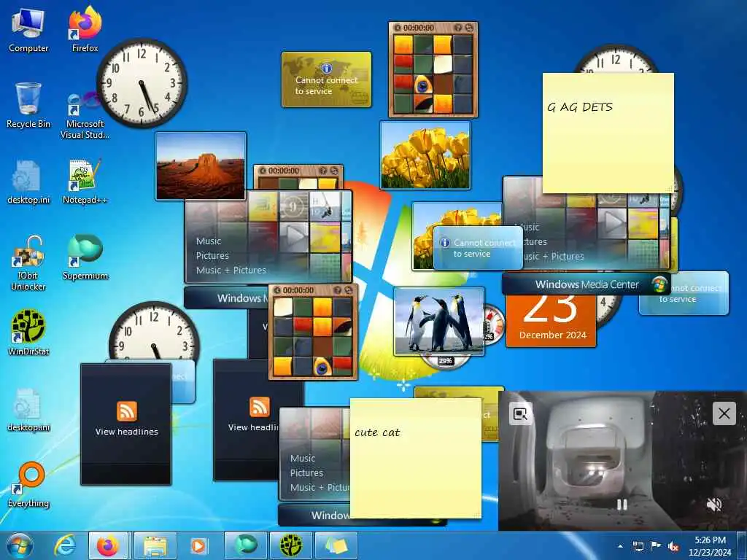Click the full View headlines text in the feed gadget
This screenshot has width=747, height=560.
pyautogui.click(x=126, y=432)
